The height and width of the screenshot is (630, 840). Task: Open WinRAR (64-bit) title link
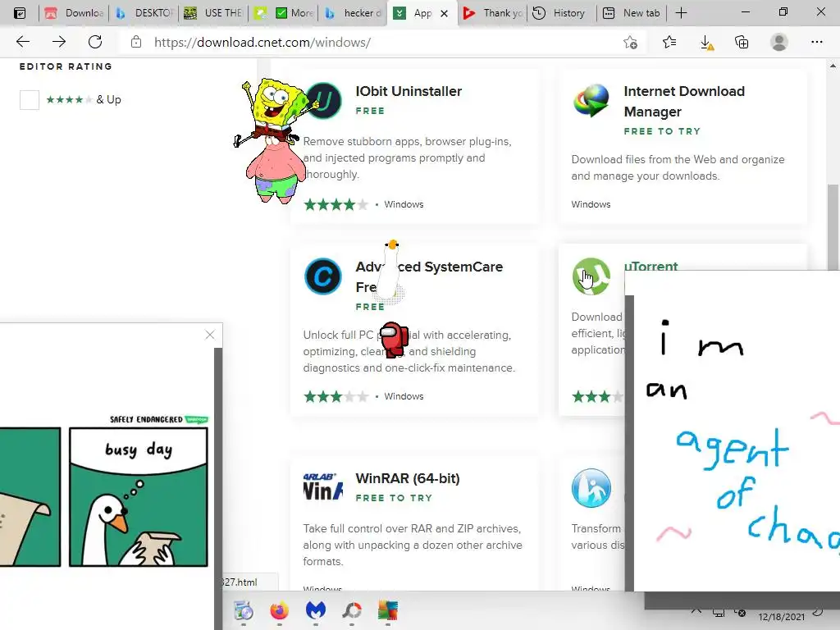408,478
